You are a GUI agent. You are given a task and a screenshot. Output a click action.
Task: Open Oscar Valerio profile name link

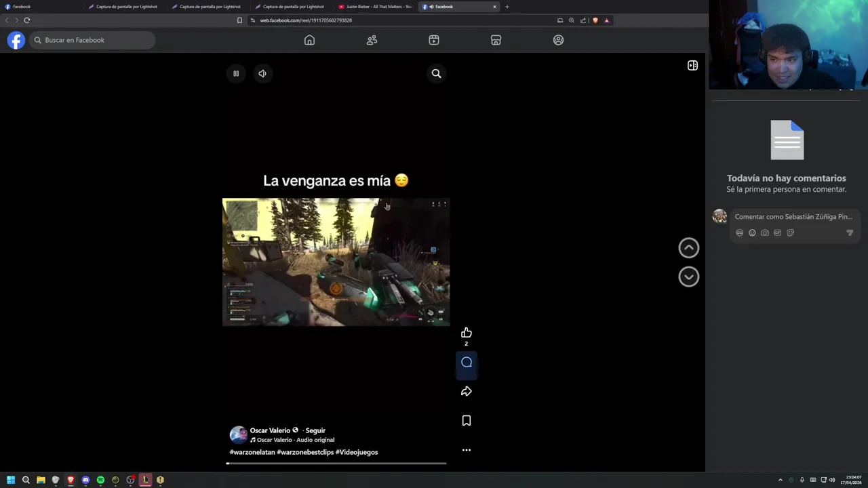point(270,430)
